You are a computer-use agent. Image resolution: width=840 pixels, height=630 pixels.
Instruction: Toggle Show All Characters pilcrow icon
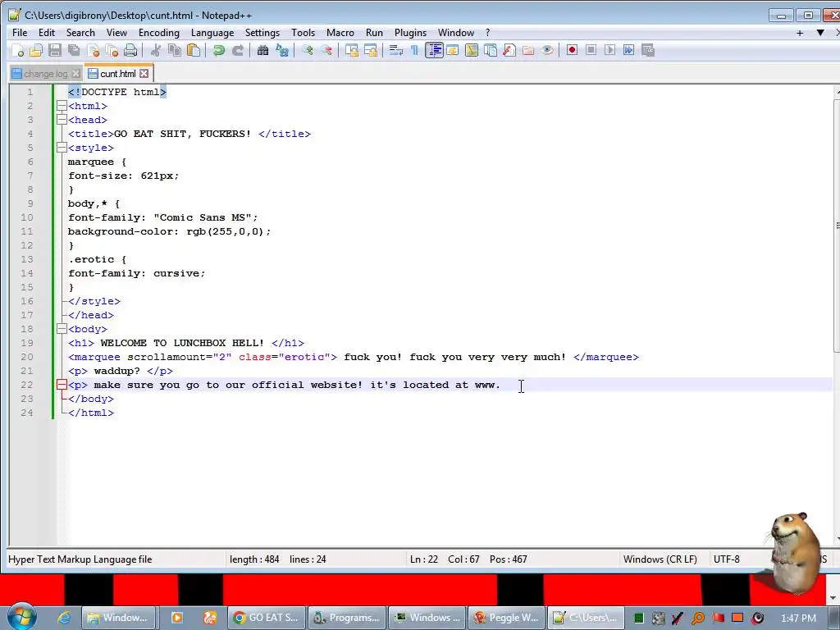tap(414, 50)
